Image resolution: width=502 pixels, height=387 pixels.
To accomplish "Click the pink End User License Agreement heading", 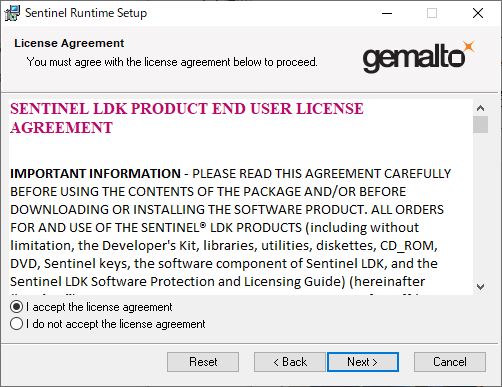I will pyautogui.click(x=187, y=118).
